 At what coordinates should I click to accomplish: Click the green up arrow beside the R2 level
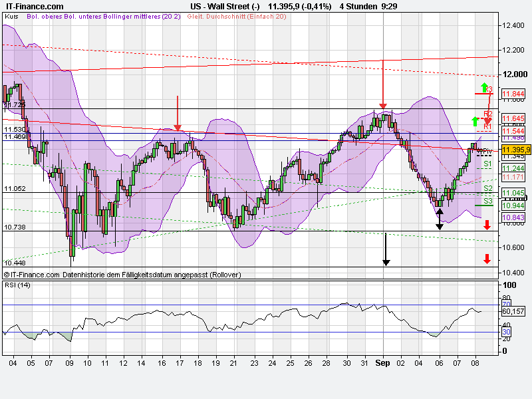[473, 120]
